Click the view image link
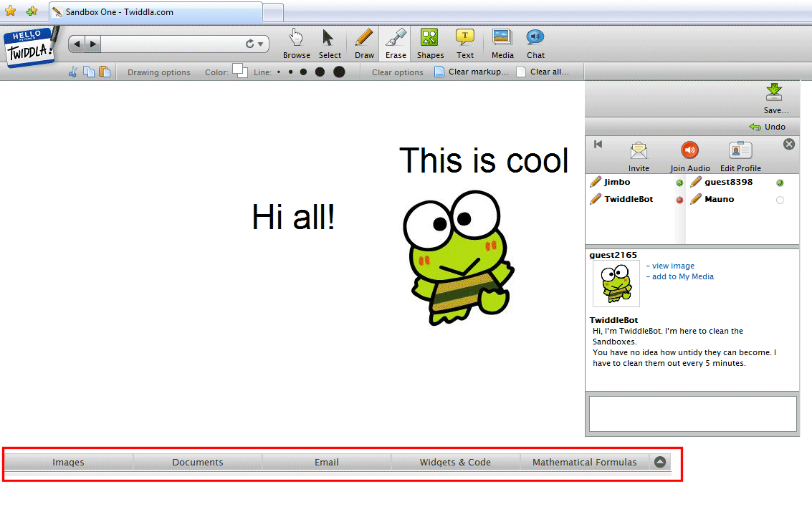The width and height of the screenshot is (812, 517). tap(673, 266)
